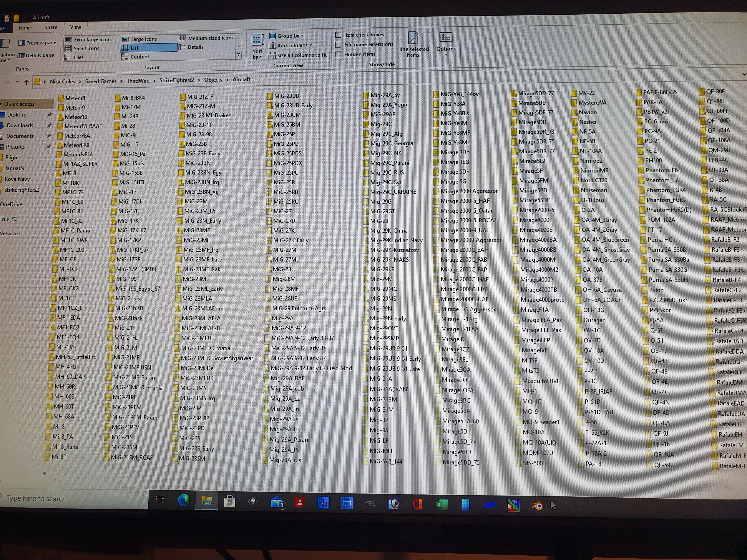747x560 pixels.
Task: Launch Excel from the taskbar
Action: (x=441, y=505)
